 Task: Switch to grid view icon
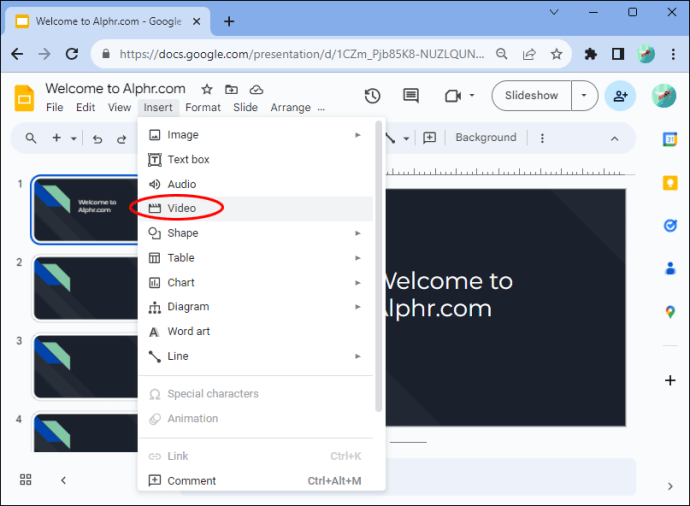[26, 480]
